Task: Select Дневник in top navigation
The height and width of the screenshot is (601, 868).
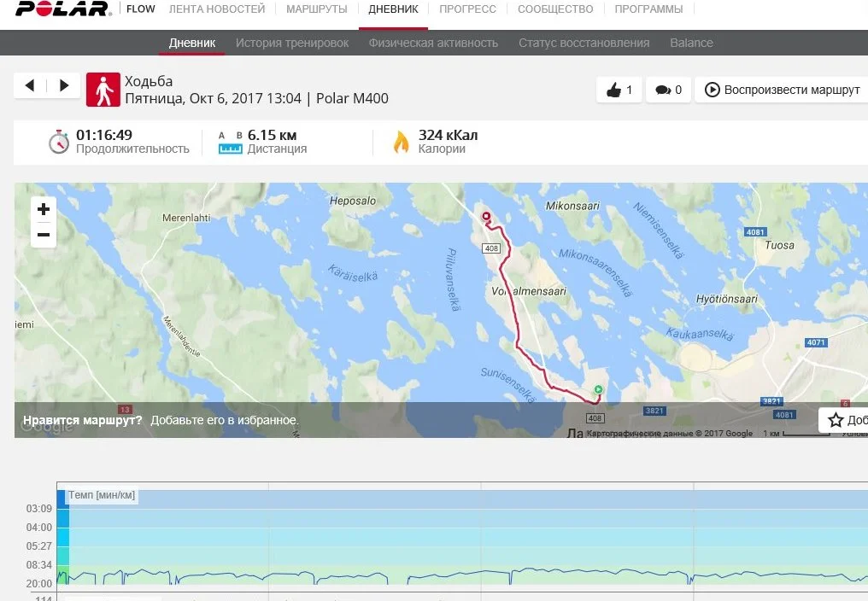Action: click(x=394, y=9)
